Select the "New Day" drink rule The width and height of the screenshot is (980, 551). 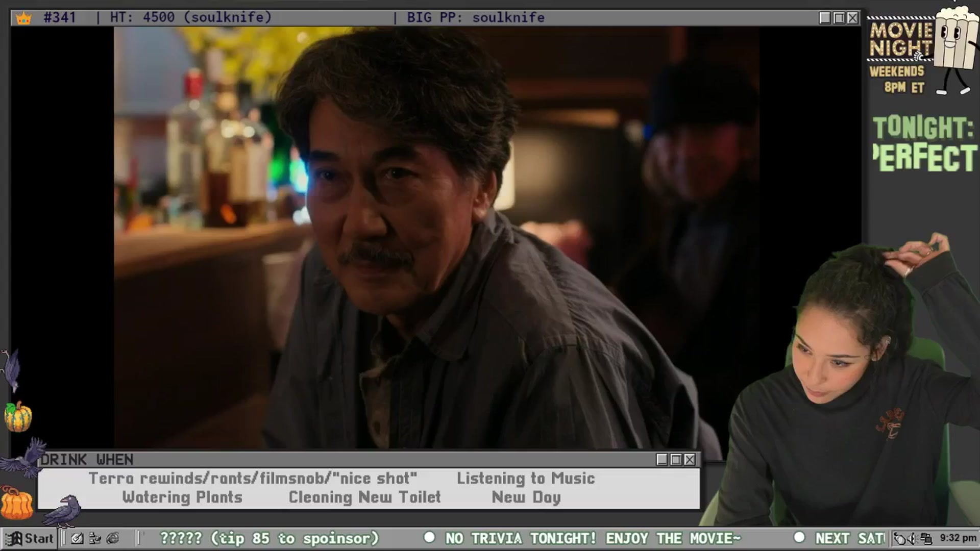(526, 497)
